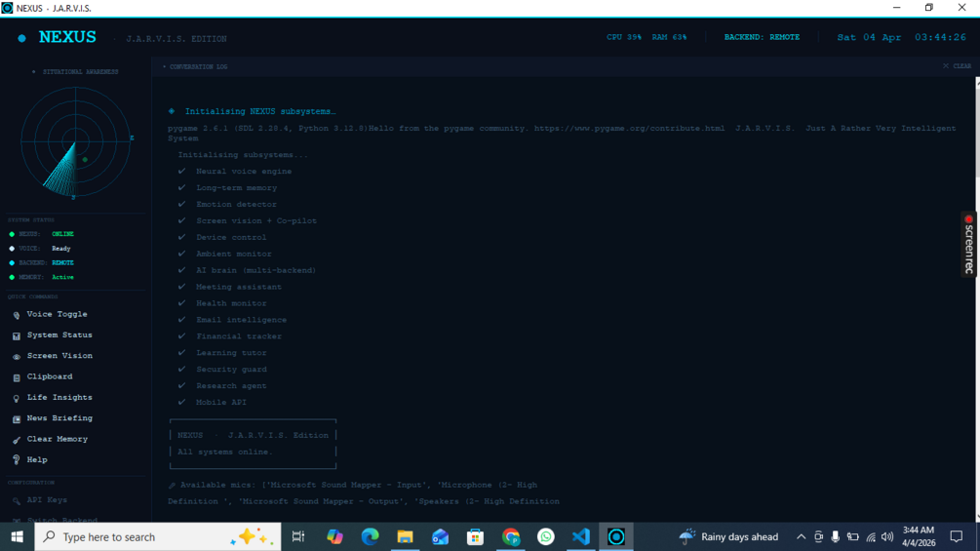This screenshot has height=551, width=980.
Task: Click the NEXUS logo title
Action: pos(67,37)
